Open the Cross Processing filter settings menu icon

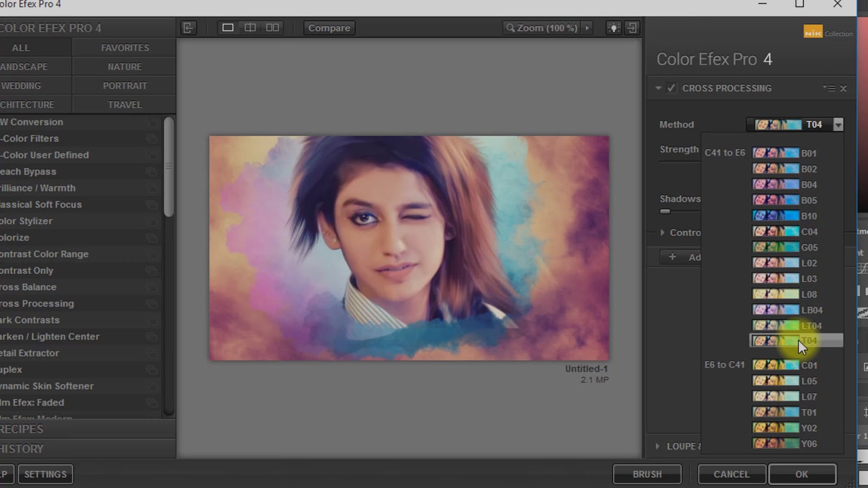click(x=830, y=88)
